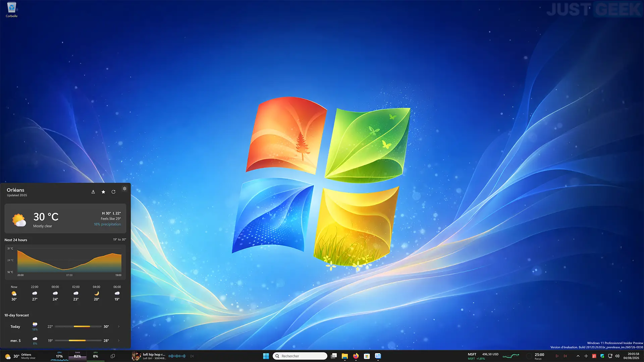
Task: Click the Next 24 hours temperature chart
Action: coord(65,262)
